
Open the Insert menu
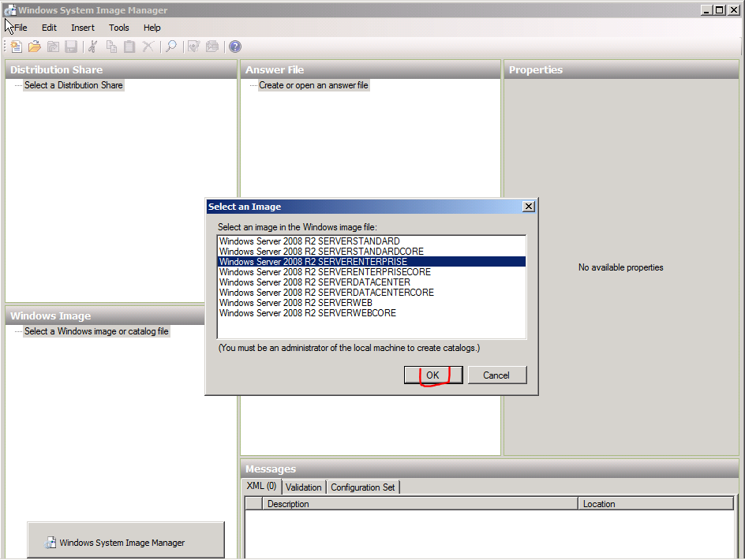click(x=83, y=28)
